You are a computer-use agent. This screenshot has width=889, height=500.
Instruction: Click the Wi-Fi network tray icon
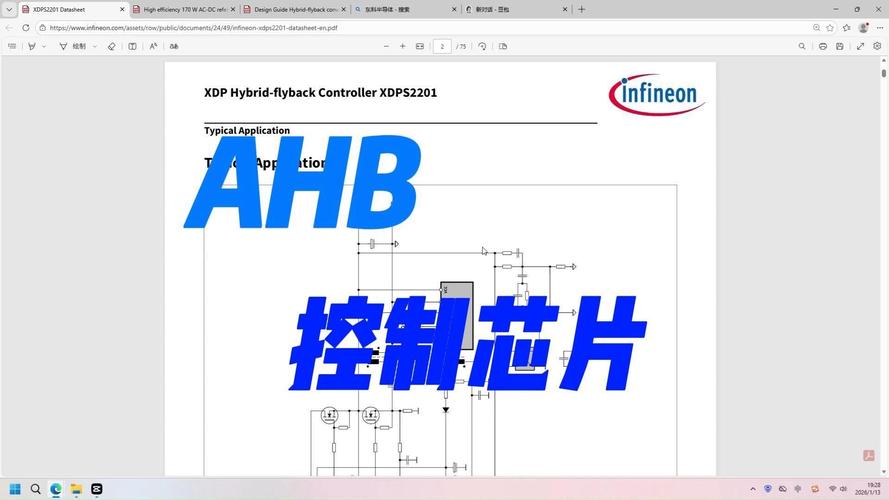coord(832,489)
